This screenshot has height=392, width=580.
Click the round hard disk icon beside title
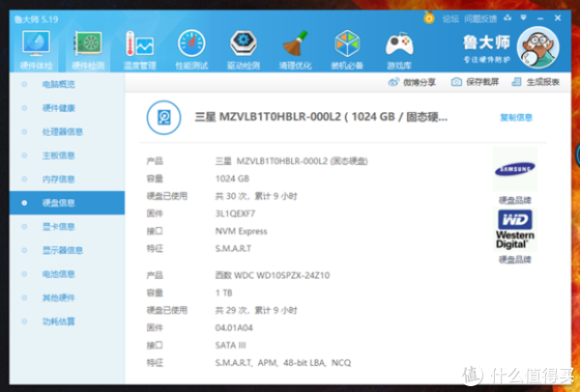pos(163,118)
